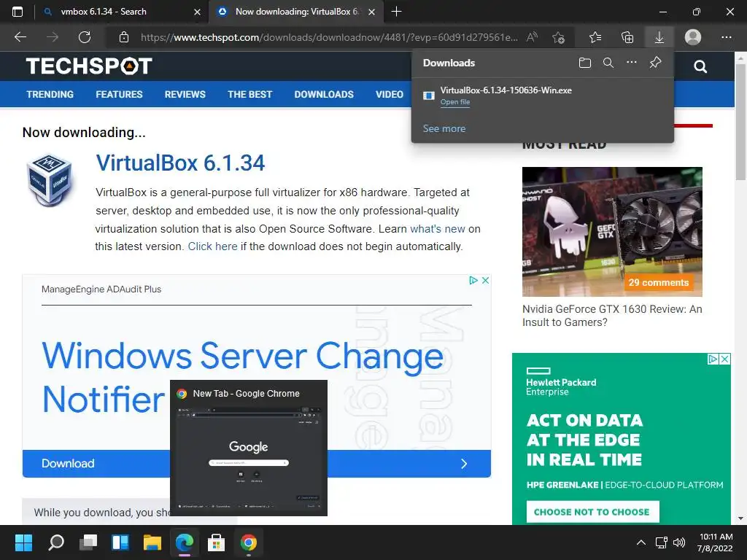Open File Explorer from the taskbar
This screenshot has height=560, width=747.
click(x=152, y=542)
